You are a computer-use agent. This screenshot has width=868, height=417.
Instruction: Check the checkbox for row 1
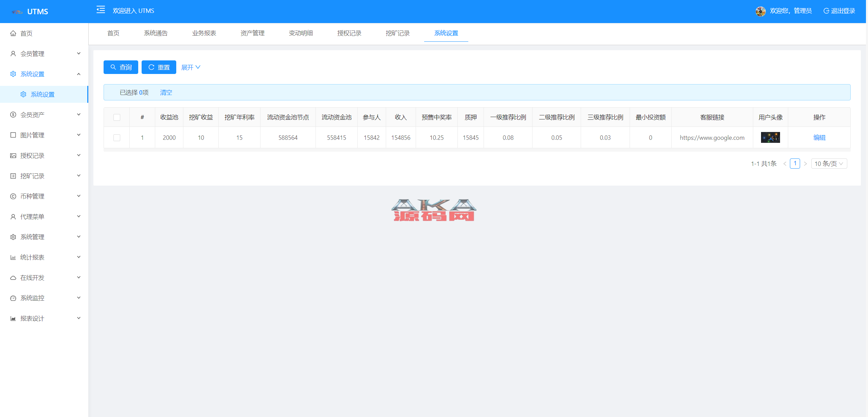coord(117,138)
